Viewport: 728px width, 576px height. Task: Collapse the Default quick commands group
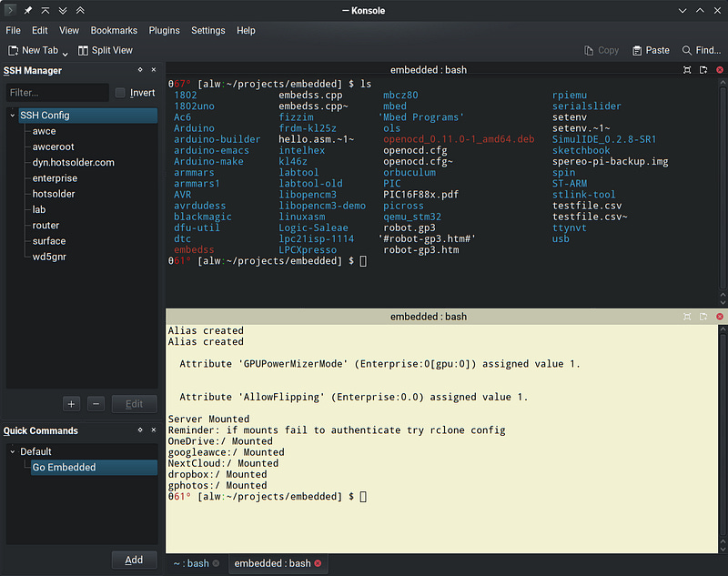pyautogui.click(x=12, y=451)
